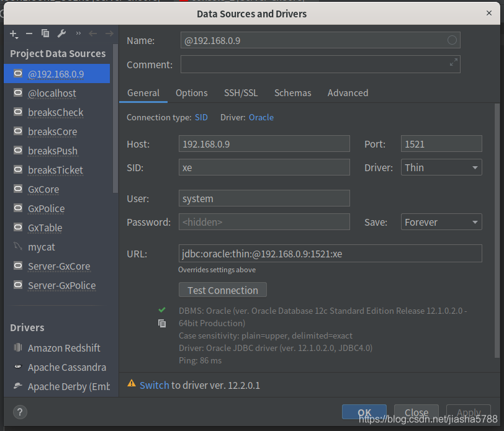Click the Amazon Redshift driver icon
Screen dimensions: 504x431
[18, 347]
